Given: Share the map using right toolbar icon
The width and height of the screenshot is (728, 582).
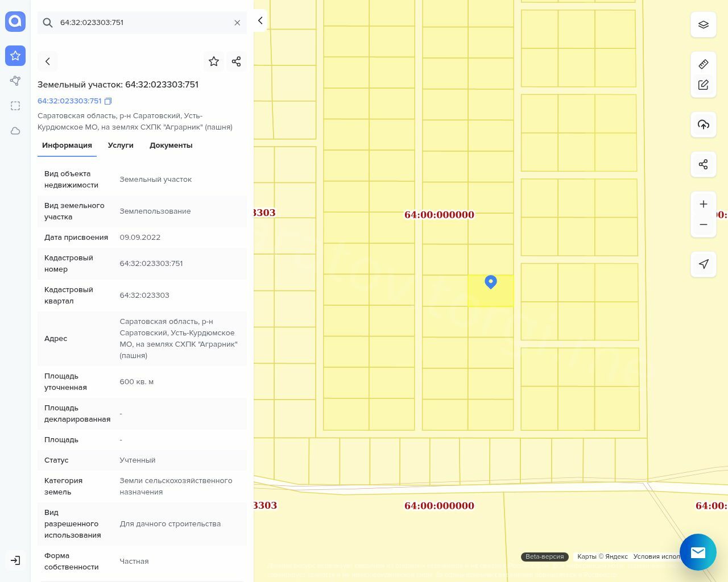Looking at the screenshot, I should click(704, 165).
